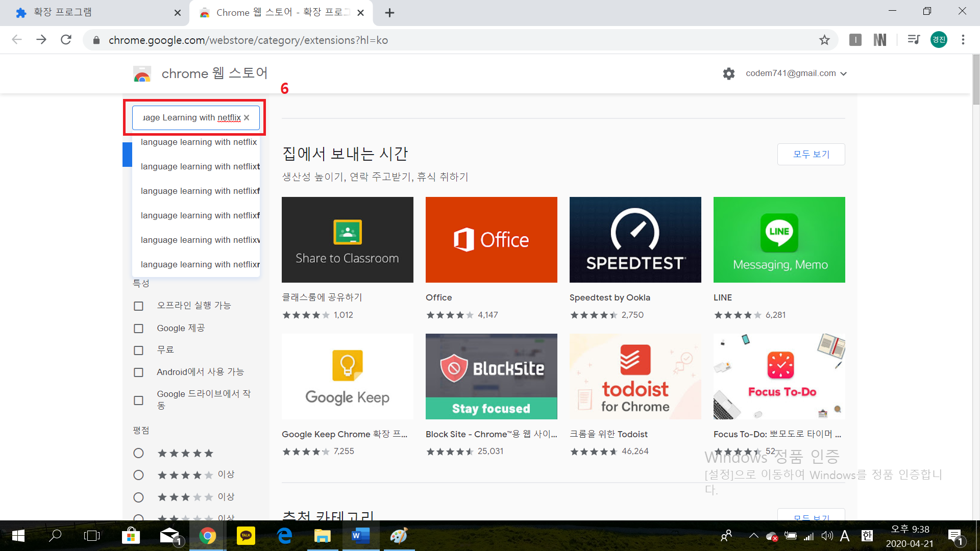The height and width of the screenshot is (551, 980).
Task: Clear the search box with the X icon
Action: point(247,118)
